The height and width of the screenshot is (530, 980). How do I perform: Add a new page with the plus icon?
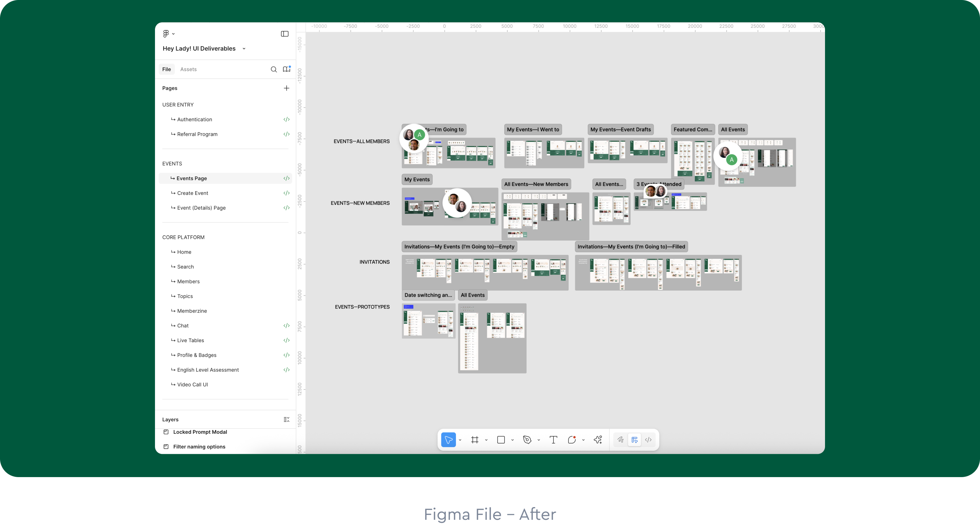[x=286, y=88]
